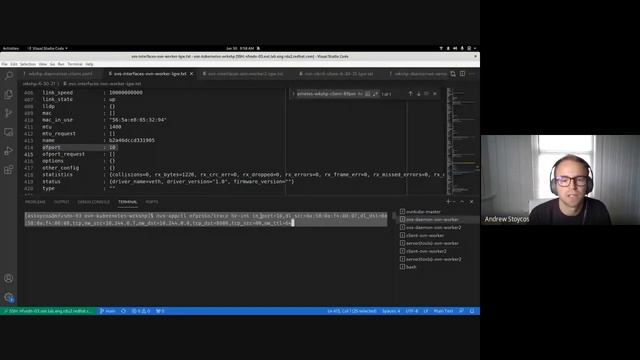The width and height of the screenshot is (640, 360).
Task: Create a new terminal with plus icon
Action: click(448, 202)
